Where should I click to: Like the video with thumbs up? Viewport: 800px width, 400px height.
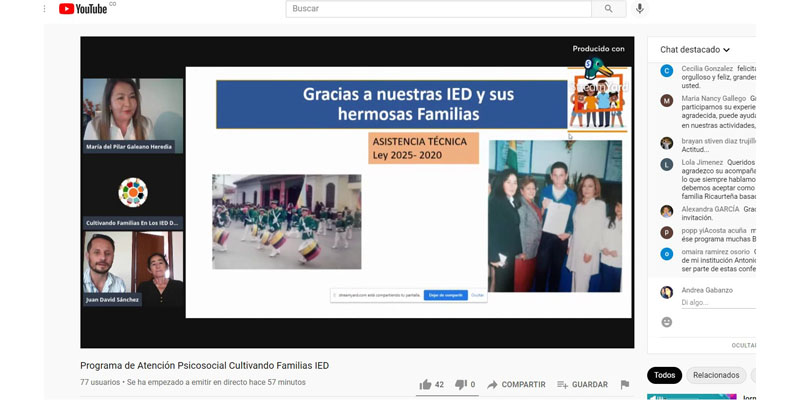431,385
